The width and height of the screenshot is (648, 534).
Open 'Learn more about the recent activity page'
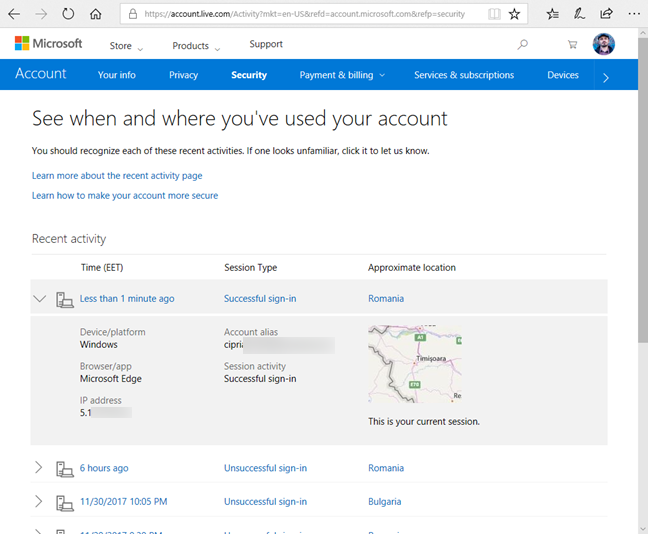117,176
